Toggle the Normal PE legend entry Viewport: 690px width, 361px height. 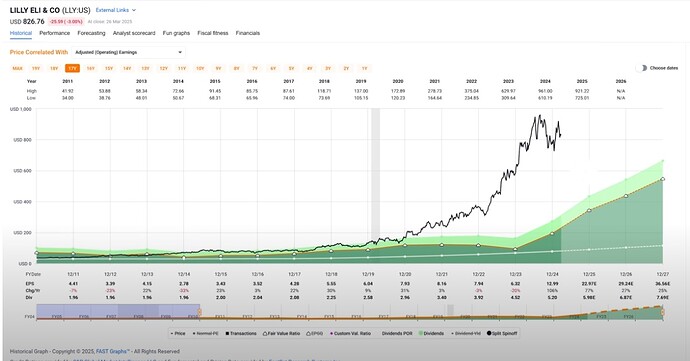click(x=206, y=333)
